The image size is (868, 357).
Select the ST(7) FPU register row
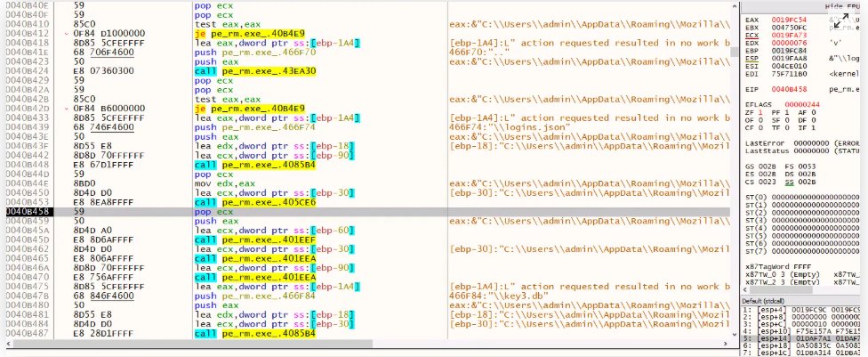(x=803, y=252)
